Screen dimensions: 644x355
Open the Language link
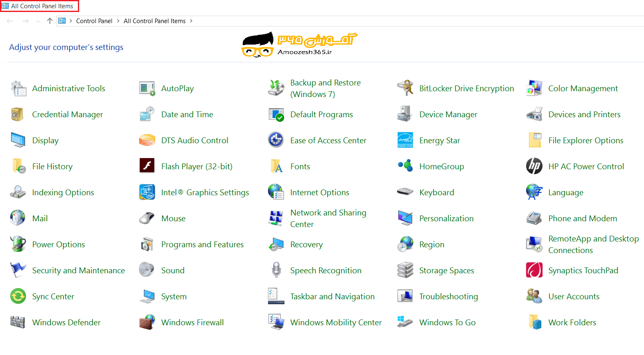pos(566,192)
